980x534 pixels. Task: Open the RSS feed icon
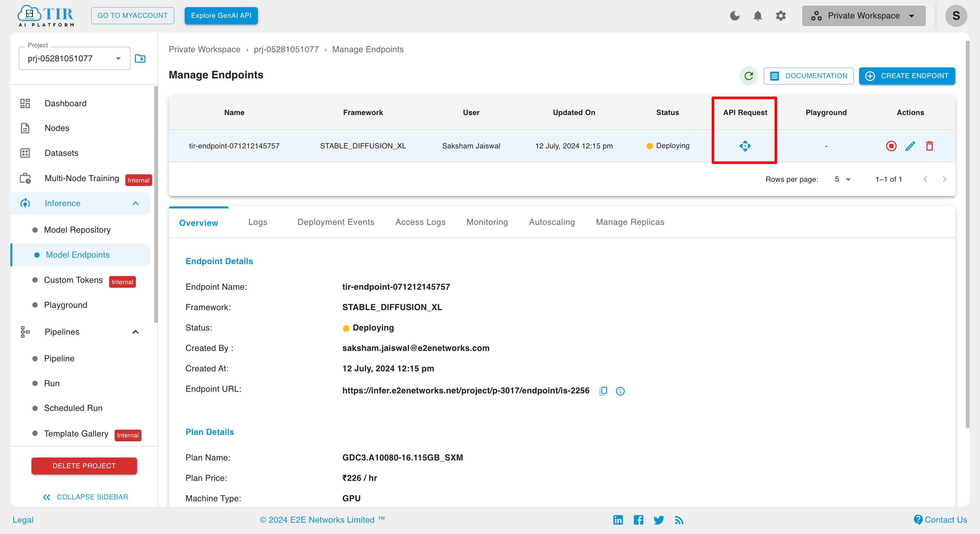(679, 519)
